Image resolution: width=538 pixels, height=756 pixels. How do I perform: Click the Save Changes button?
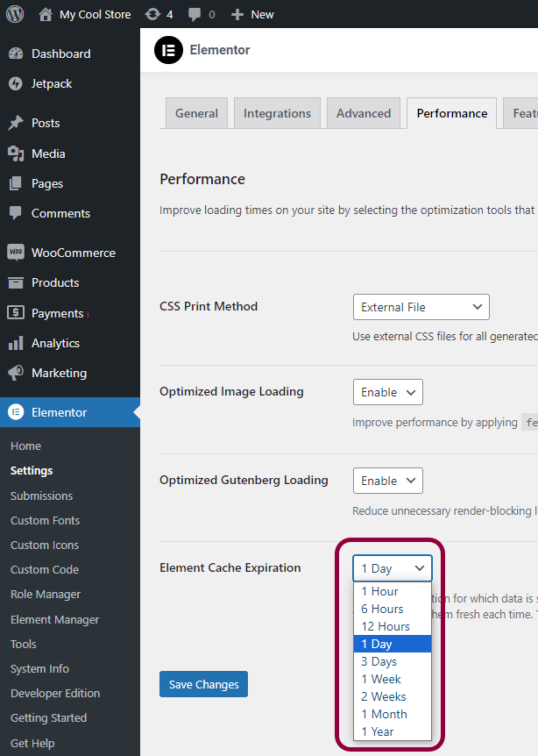(204, 684)
